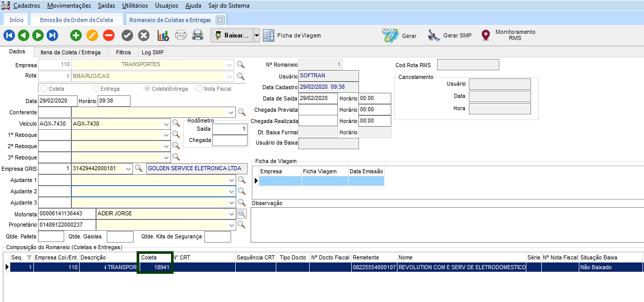Close the Romaneio de Coletas e Entregas tab
Image resolution: width=644 pixels, height=302 pixels.
tap(220, 20)
